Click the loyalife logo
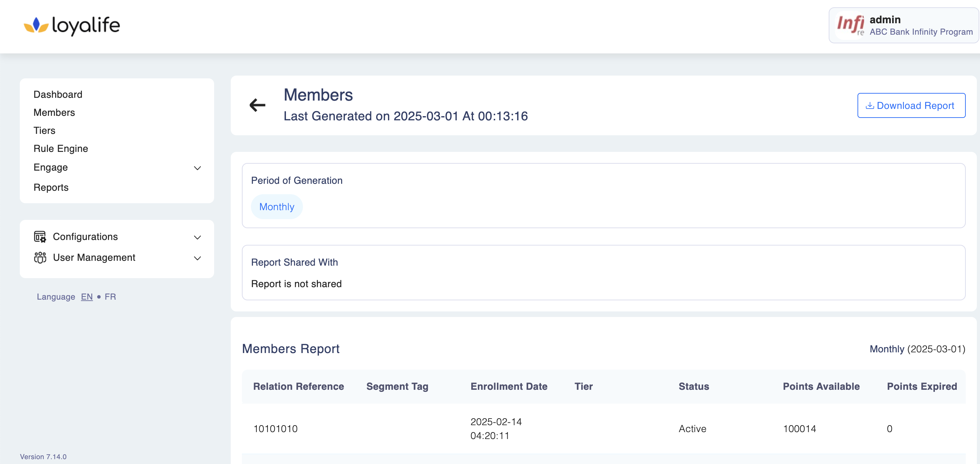 [x=72, y=25]
